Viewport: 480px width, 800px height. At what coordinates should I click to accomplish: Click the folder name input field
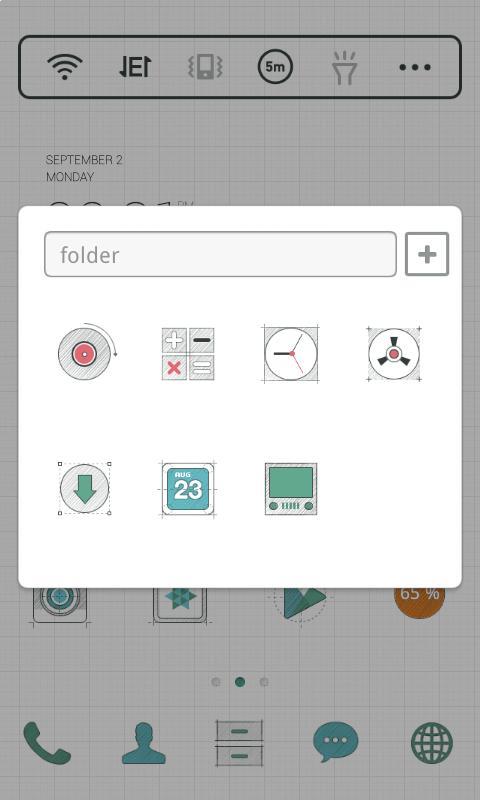click(220, 255)
